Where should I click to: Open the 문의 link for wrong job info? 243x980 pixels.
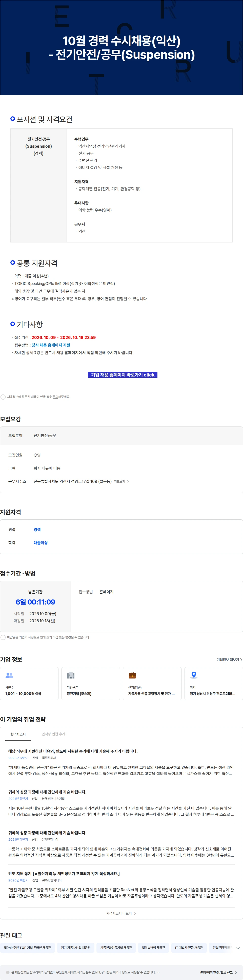(x=55, y=397)
